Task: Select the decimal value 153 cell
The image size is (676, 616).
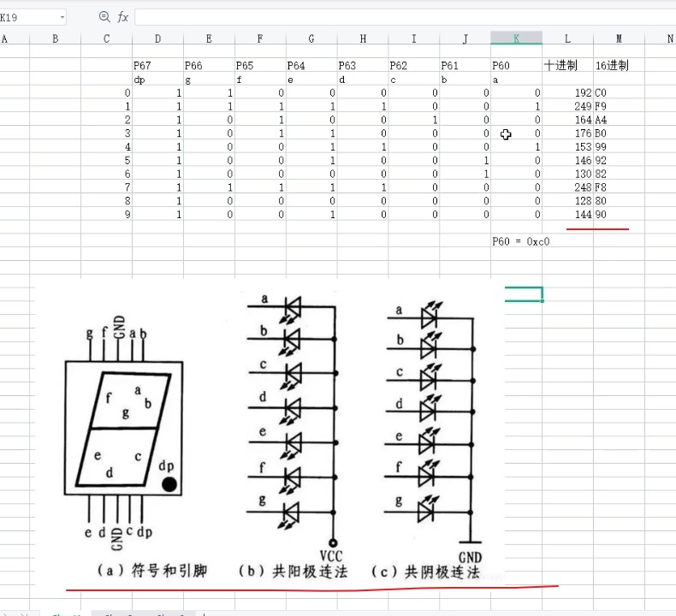Action: coord(568,146)
